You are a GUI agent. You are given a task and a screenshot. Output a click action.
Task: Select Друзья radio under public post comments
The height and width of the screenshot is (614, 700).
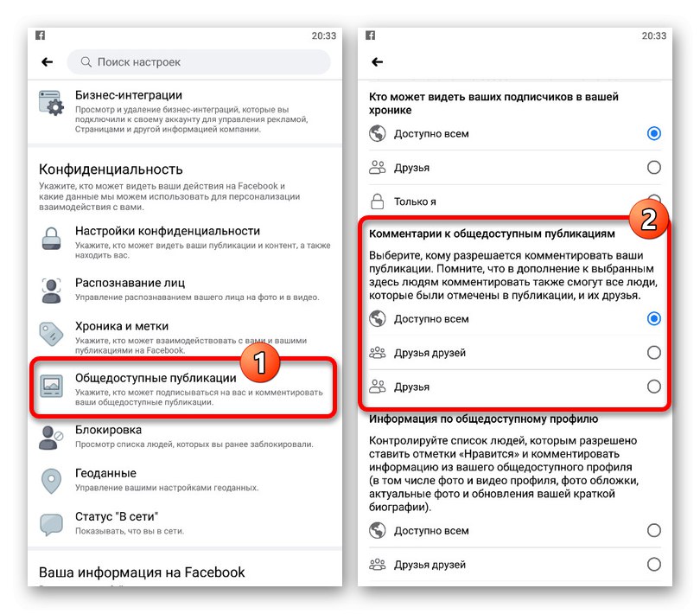pyautogui.click(x=653, y=386)
